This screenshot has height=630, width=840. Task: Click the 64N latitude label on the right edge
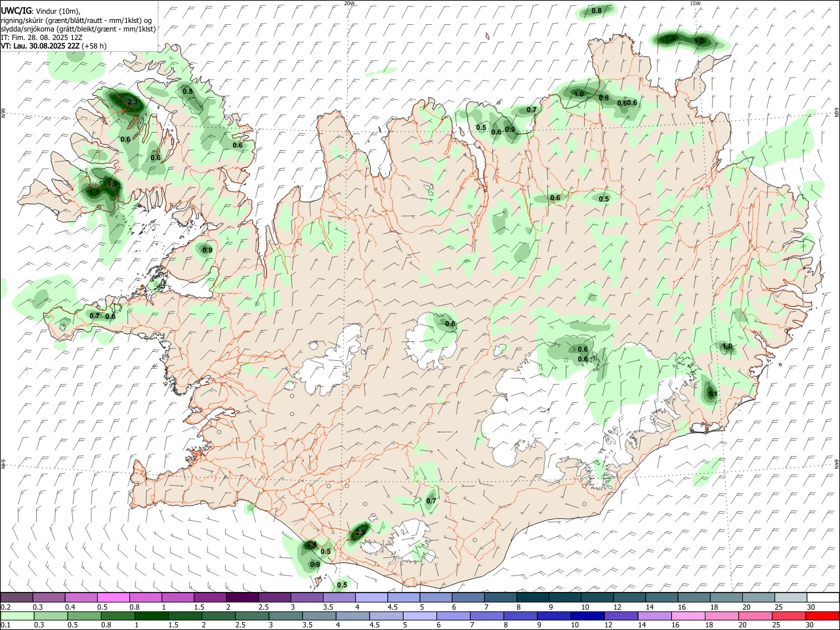pyautogui.click(x=837, y=463)
